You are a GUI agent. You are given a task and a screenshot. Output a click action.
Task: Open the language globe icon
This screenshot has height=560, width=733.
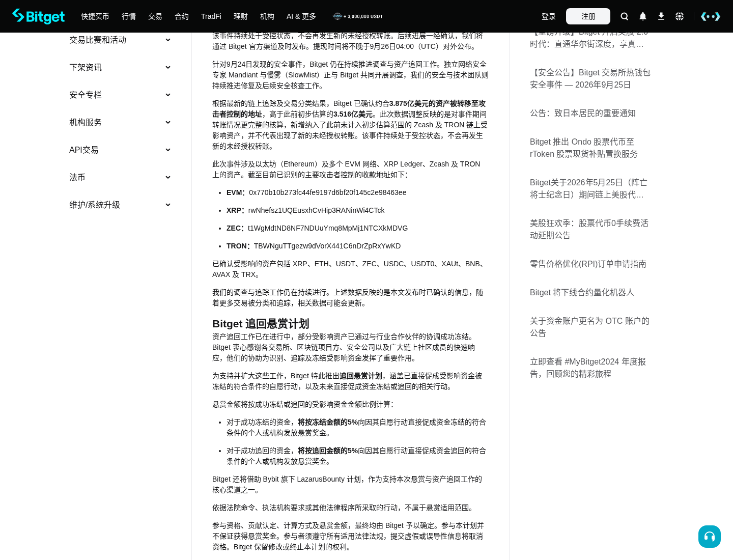(x=680, y=16)
